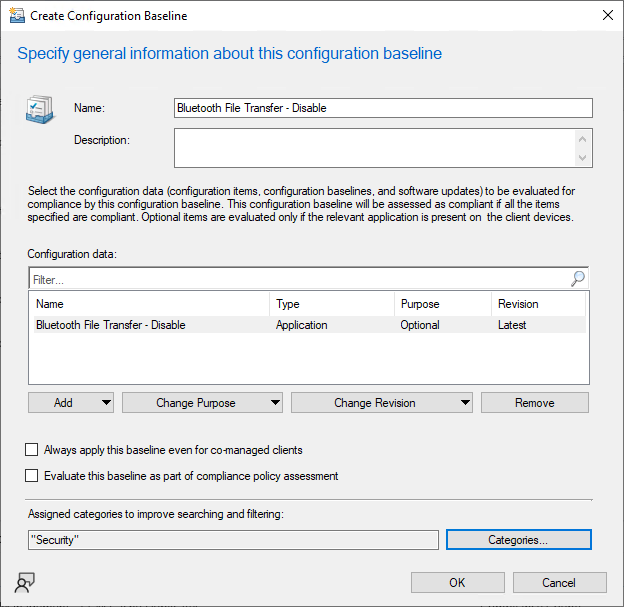Click the feedback person icon at bottom left

(x=25, y=584)
